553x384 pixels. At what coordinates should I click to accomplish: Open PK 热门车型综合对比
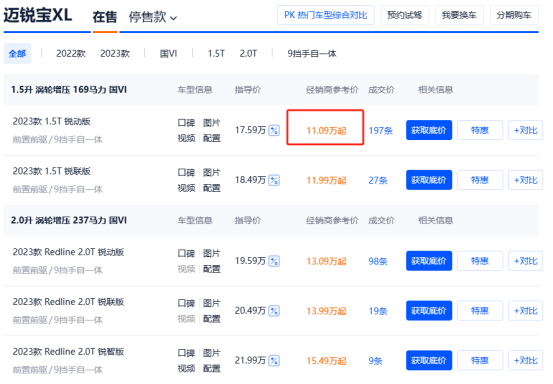click(x=326, y=15)
